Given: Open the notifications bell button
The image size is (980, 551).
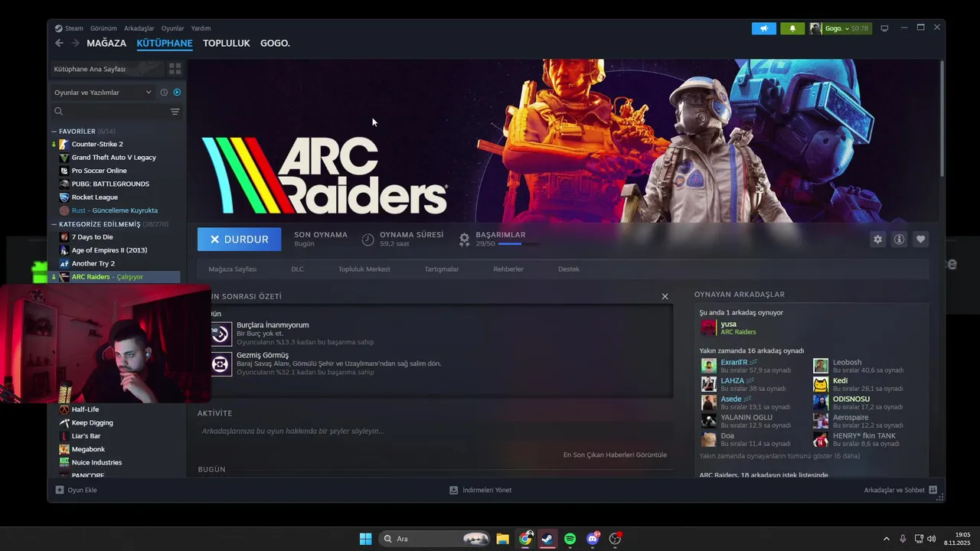Looking at the screenshot, I should pos(792,28).
